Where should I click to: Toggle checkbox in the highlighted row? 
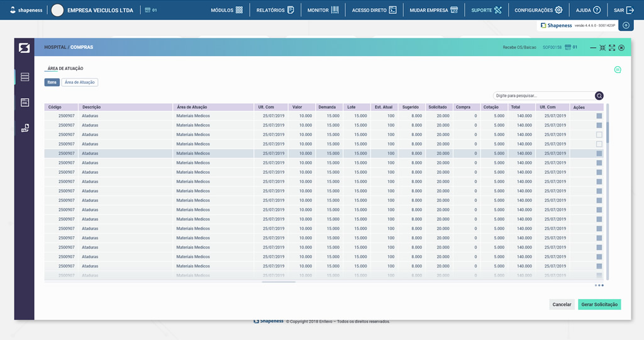tap(599, 154)
